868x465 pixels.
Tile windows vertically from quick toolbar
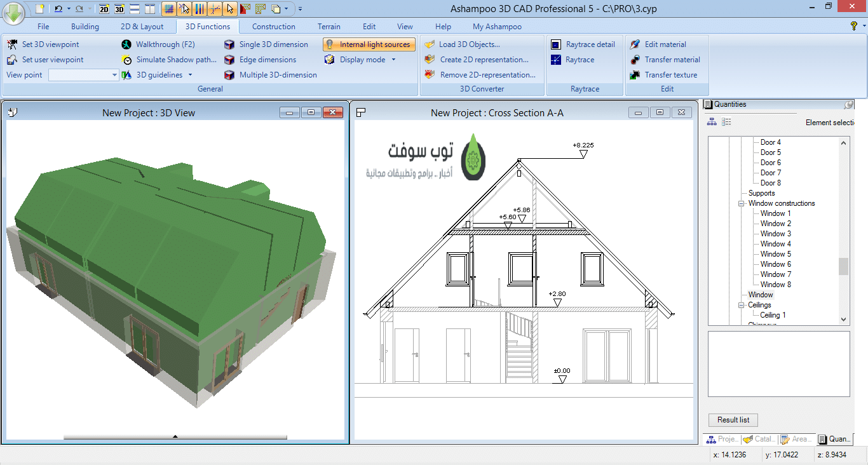pyautogui.click(x=149, y=9)
